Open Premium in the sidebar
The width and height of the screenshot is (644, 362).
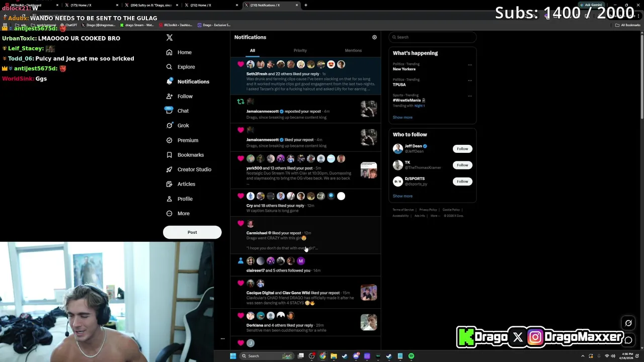click(182, 140)
